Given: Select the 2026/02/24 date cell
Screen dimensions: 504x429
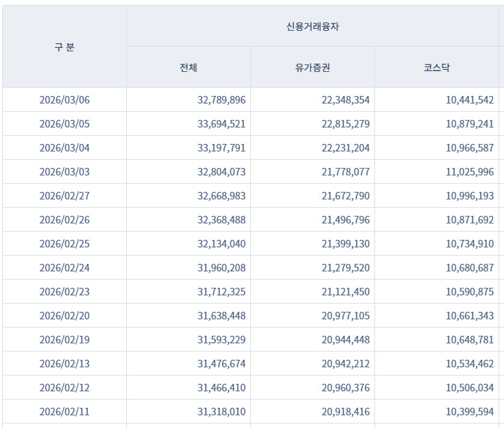Looking at the screenshot, I should coord(64,268).
